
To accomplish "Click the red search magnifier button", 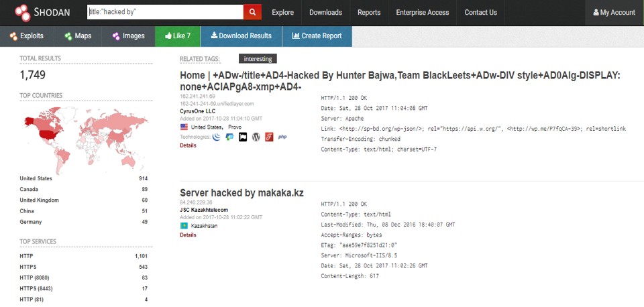I will [253, 12].
